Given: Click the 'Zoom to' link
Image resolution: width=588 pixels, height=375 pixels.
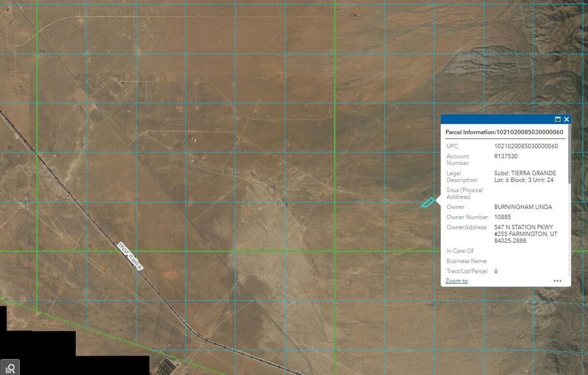Looking at the screenshot, I should coord(456,281).
